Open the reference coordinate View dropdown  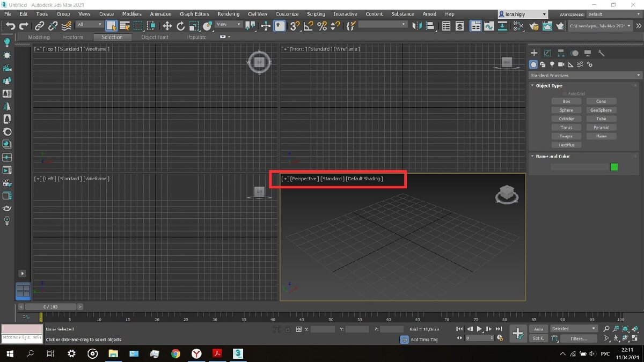click(x=229, y=24)
